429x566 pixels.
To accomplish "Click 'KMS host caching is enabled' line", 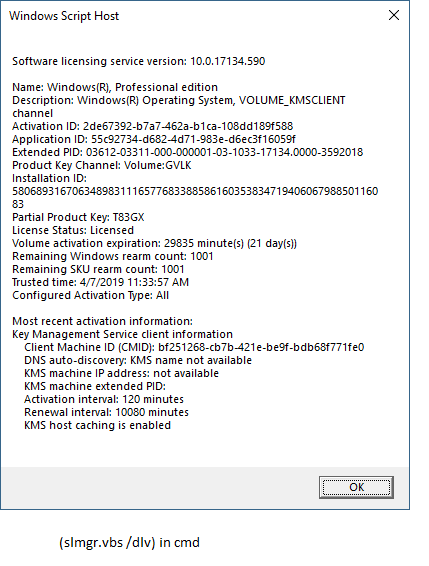I will [x=98, y=425].
